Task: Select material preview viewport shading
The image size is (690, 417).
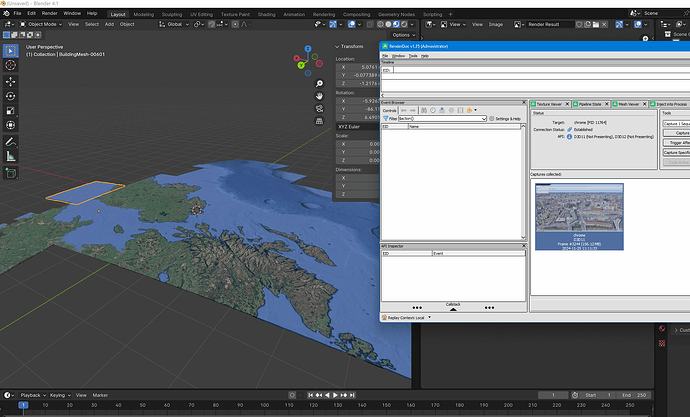Action: (x=396, y=24)
